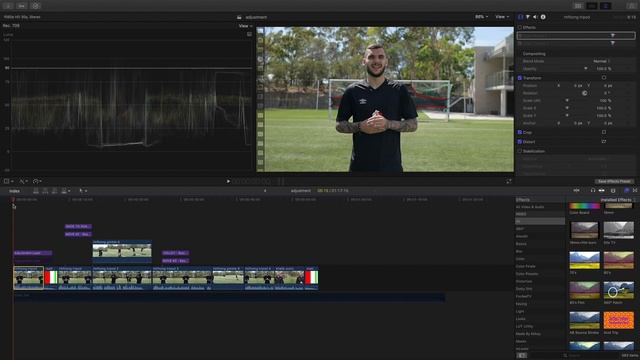This screenshot has width=640, height=360.
Task: Show background tasks circular icon
Action: point(36,6)
